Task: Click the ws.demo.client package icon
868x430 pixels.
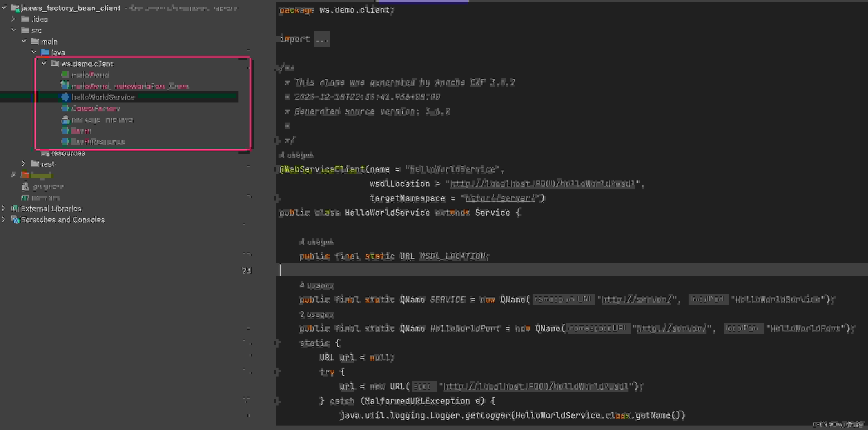Action: 55,63
